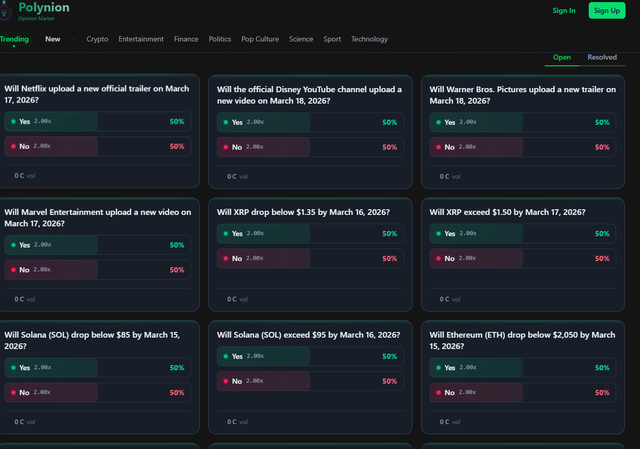Pick Yes on XRP below $1.35 market

310,234
